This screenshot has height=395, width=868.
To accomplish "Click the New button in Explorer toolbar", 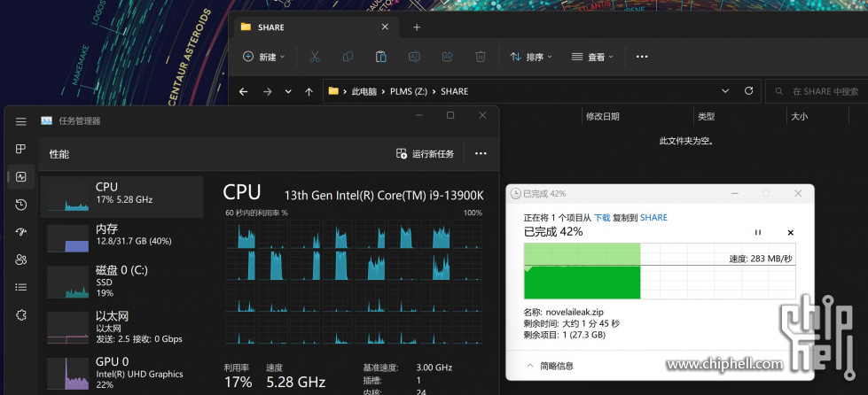I will [264, 57].
